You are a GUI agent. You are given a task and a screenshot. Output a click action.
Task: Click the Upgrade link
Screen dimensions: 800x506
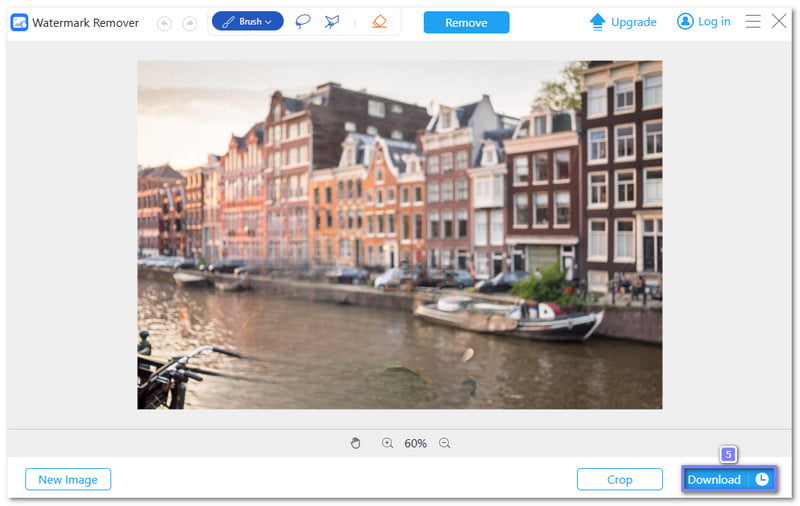click(623, 22)
